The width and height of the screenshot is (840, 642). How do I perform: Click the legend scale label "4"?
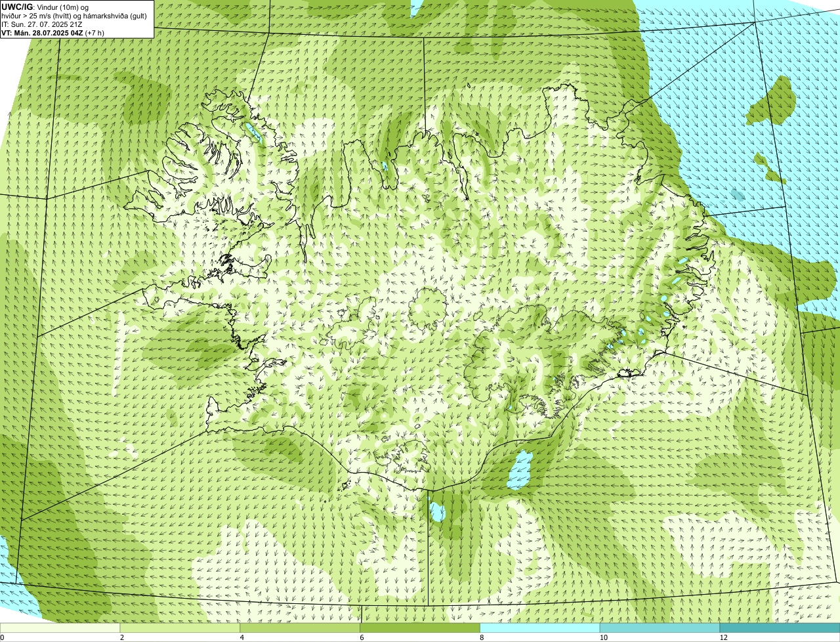click(242, 637)
